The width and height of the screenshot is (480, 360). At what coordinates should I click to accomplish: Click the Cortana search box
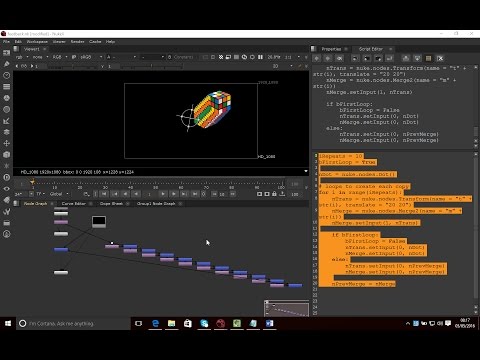point(73,323)
